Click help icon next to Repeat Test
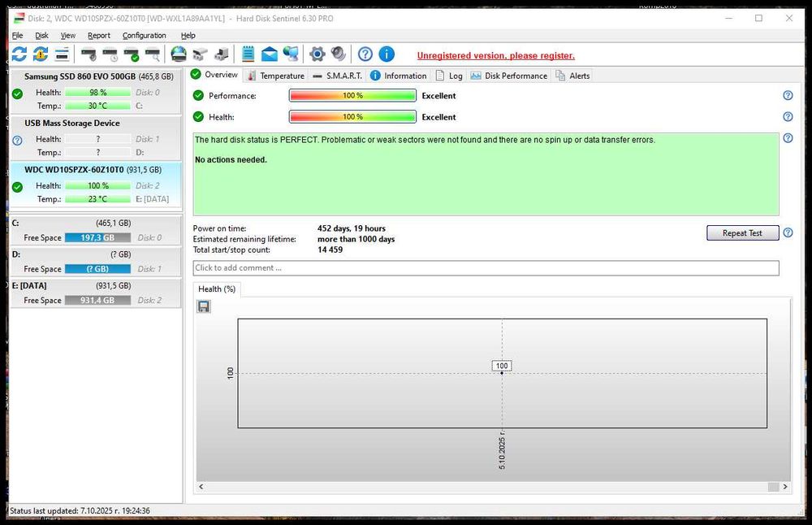 (788, 232)
